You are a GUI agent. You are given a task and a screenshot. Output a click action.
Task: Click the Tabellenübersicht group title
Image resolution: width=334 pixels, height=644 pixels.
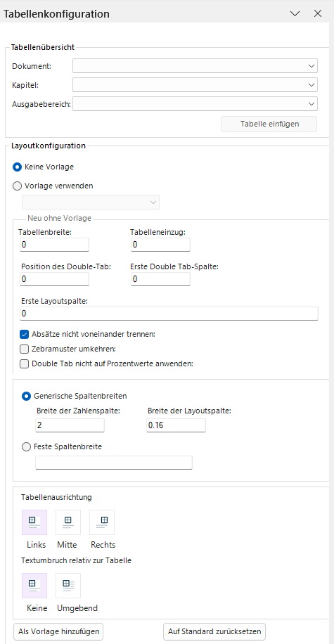point(43,47)
